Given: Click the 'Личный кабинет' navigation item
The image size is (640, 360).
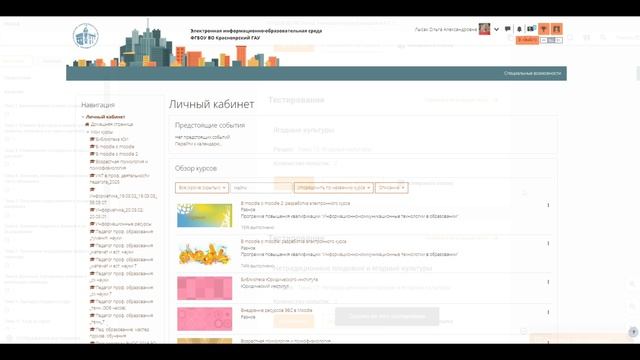Looking at the screenshot, I should click(x=105, y=117).
